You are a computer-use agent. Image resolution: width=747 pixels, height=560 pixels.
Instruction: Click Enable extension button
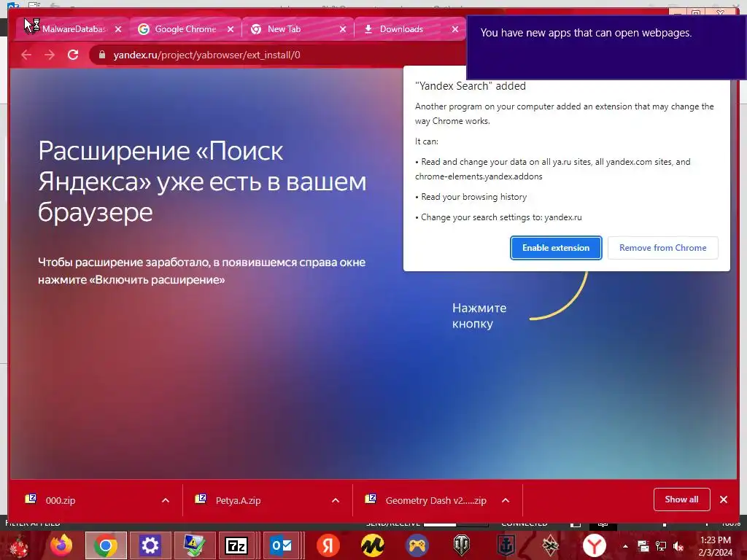[x=556, y=248]
